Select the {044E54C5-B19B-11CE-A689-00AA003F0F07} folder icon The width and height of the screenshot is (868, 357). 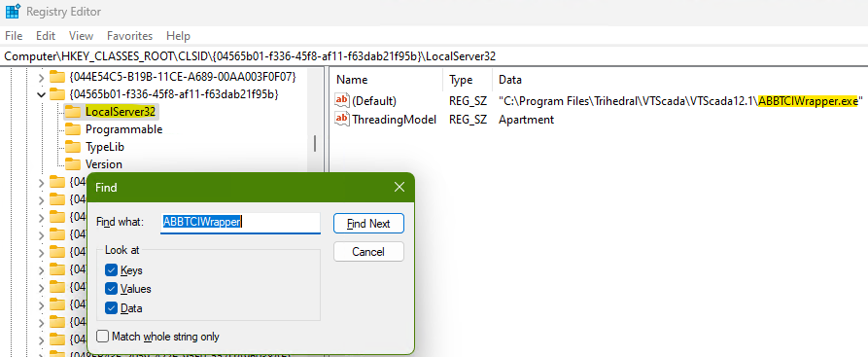(x=57, y=77)
